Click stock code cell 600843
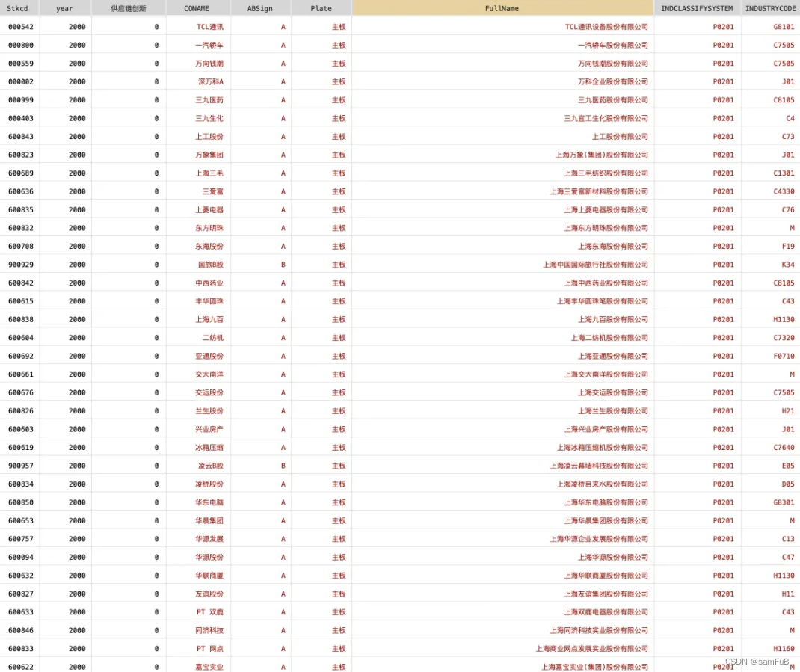800x672 pixels. pos(21,136)
